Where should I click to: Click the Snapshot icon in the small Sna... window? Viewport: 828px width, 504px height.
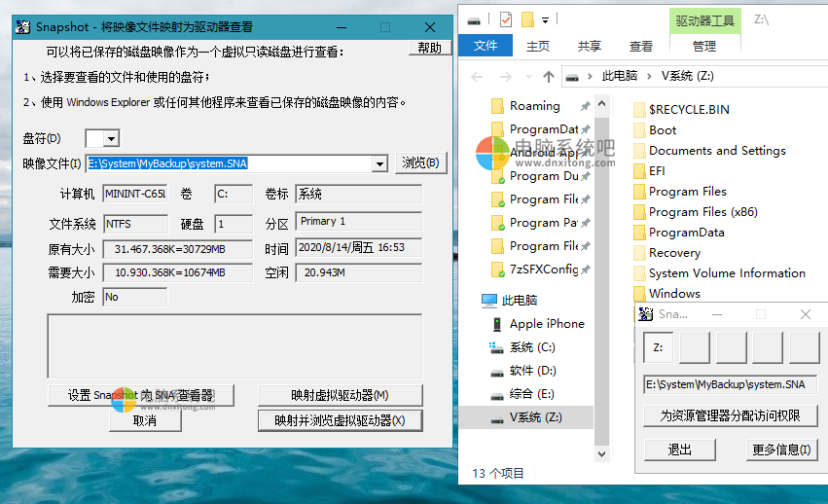pyautogui.click(x=645, y=314)
